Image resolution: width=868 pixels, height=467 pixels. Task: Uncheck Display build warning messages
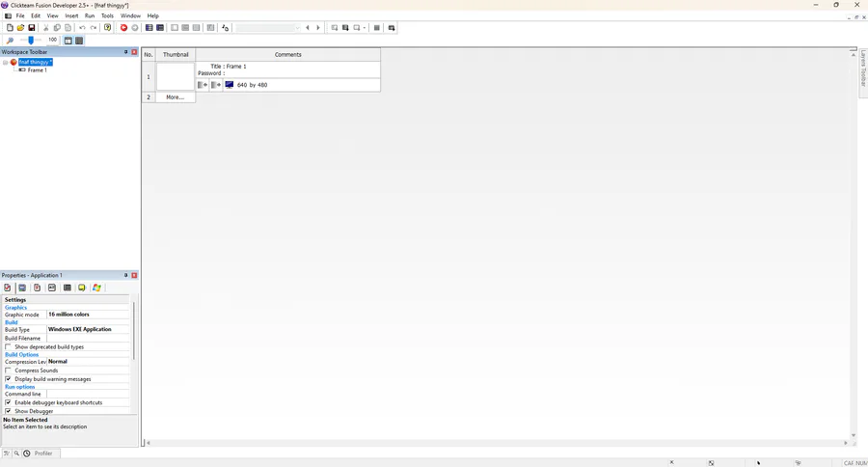[8, 379]
